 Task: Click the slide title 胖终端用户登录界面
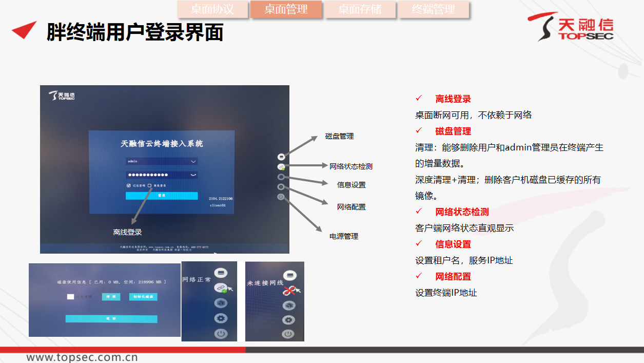coord(135,32)
